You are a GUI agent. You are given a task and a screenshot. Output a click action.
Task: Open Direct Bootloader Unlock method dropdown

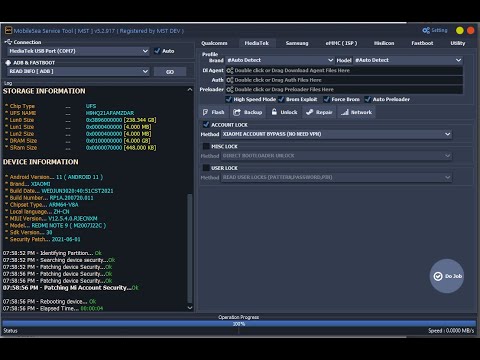click(x=336, y=156)
